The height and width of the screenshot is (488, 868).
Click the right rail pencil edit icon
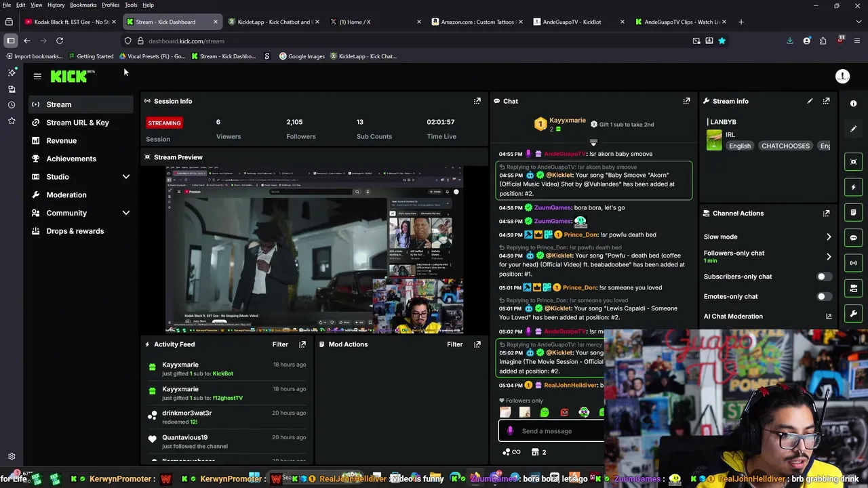tap(854, 129)
